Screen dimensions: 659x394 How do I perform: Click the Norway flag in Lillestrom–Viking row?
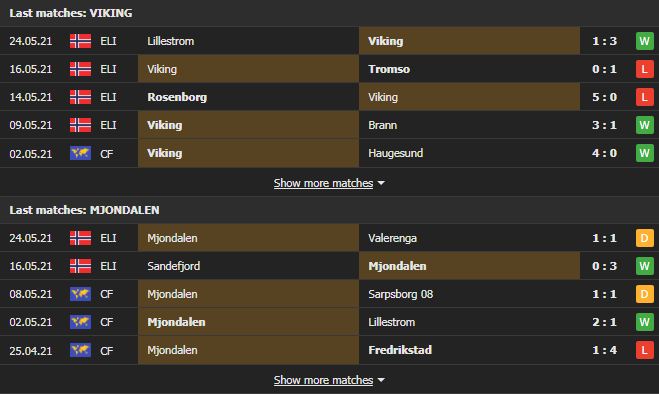point(80,41)
